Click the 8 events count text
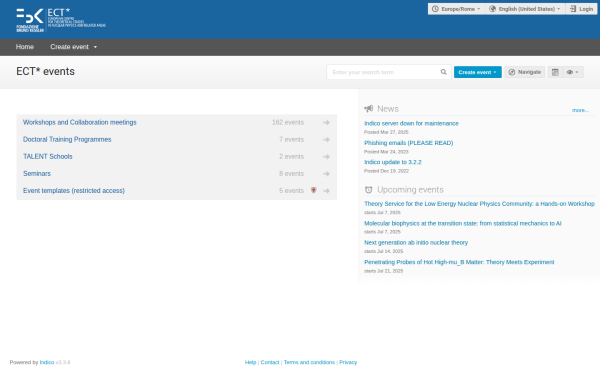600x375 pixels. [291, 174]
